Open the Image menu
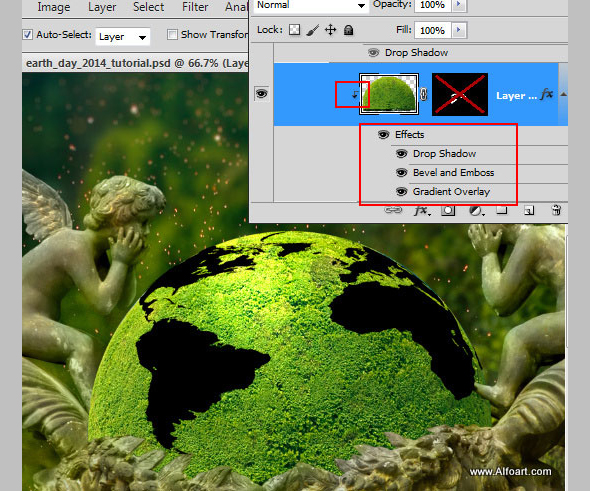 click(x=53, y=7)
